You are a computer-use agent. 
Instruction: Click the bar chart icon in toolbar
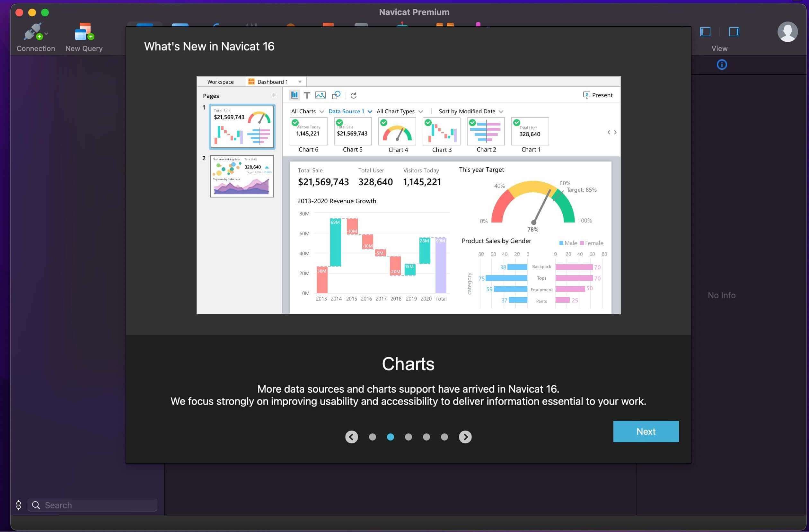(x=294, y=95)
